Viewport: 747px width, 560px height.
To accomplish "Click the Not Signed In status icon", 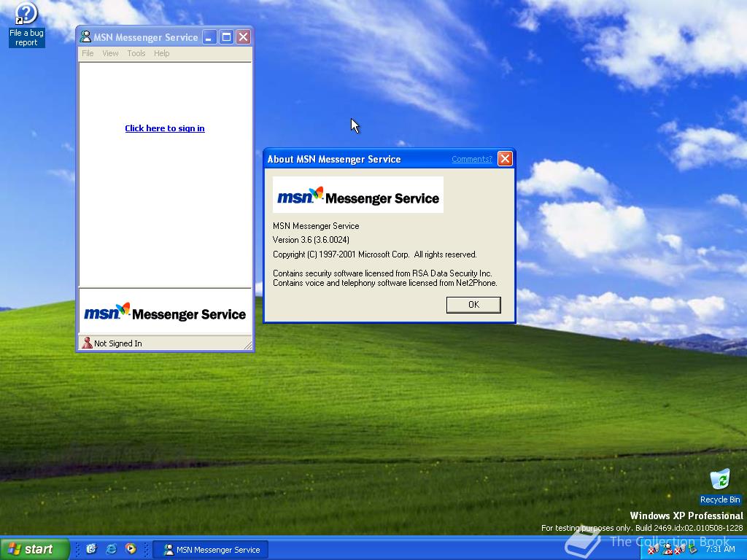I will [87, 343].
